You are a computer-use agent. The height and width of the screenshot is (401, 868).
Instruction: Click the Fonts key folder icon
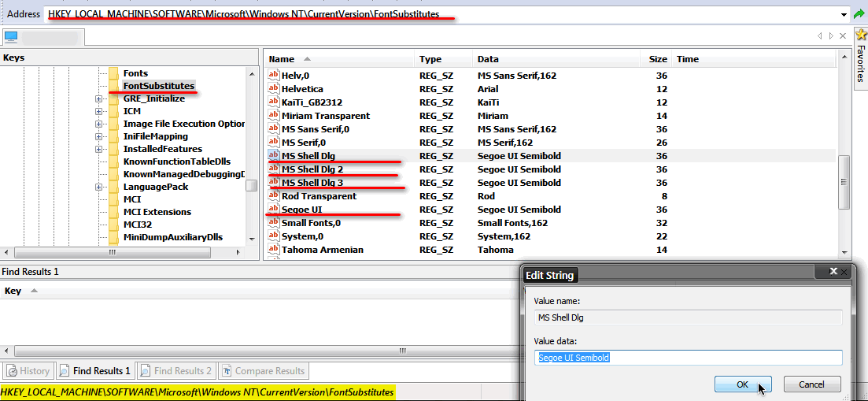coord(114,73)
